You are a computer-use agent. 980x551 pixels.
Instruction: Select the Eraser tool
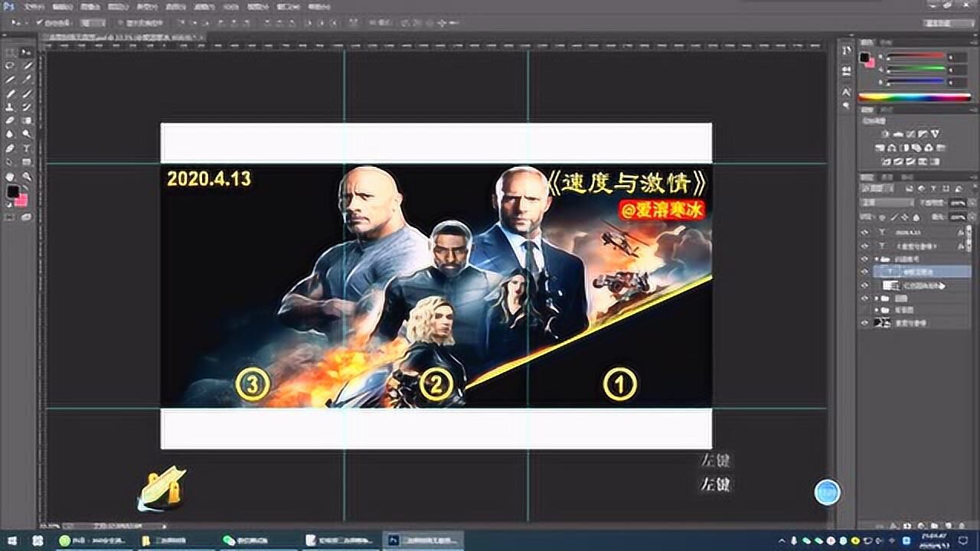10,120
